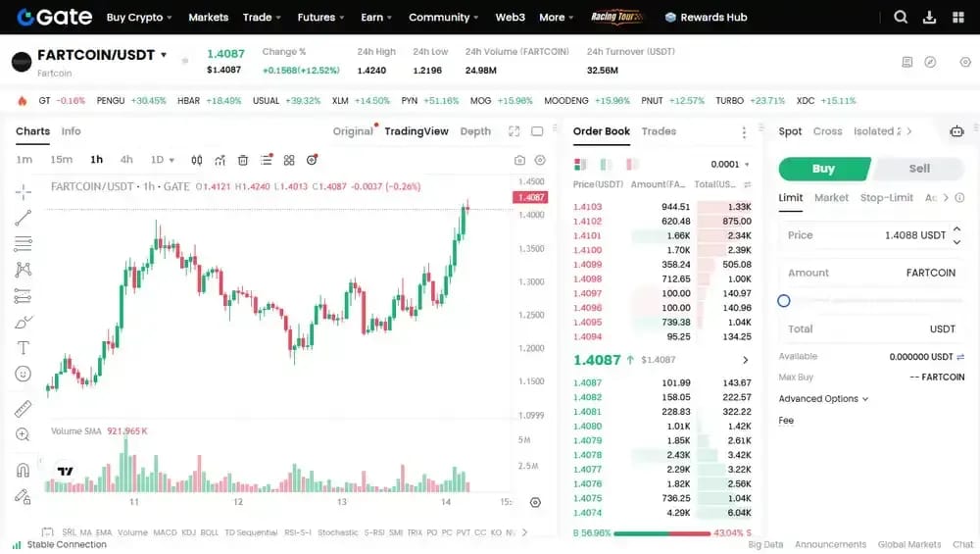Show bids-only order book view

(x=607, y=165)
